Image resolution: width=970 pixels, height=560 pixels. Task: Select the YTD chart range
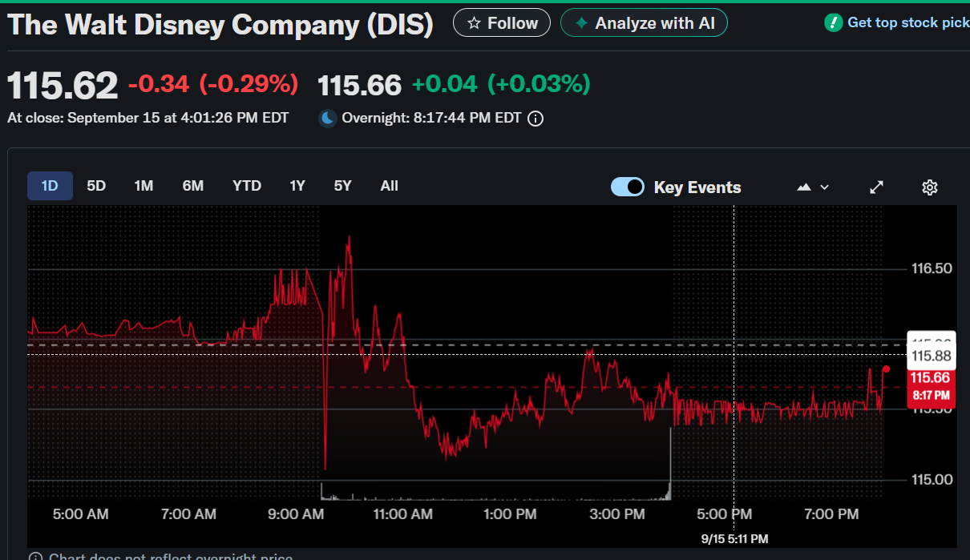pos(247,186)
